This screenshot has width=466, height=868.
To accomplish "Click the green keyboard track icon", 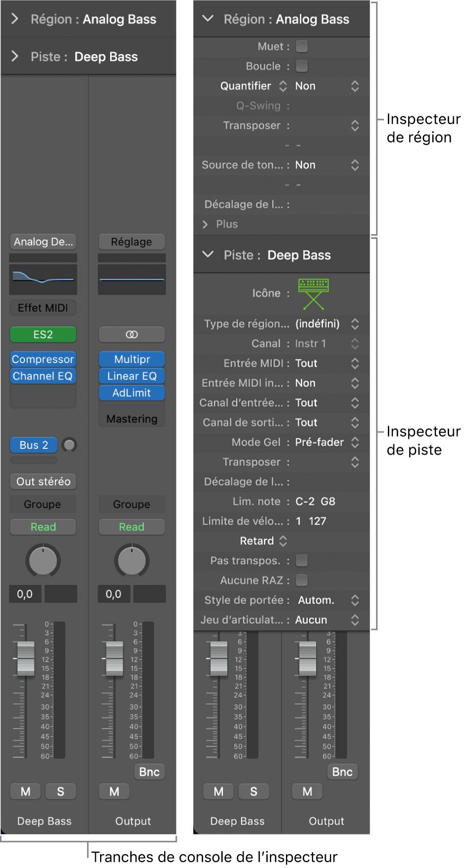I will click(x=313, y=293).
